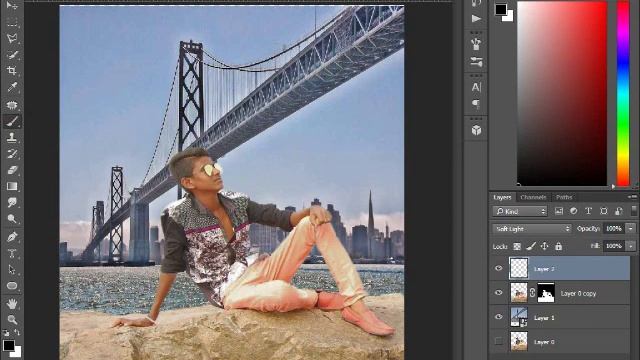Click Color panel background white swatch
The height and width of the screenshot is (360, 640).
click(x=509, y=17)
